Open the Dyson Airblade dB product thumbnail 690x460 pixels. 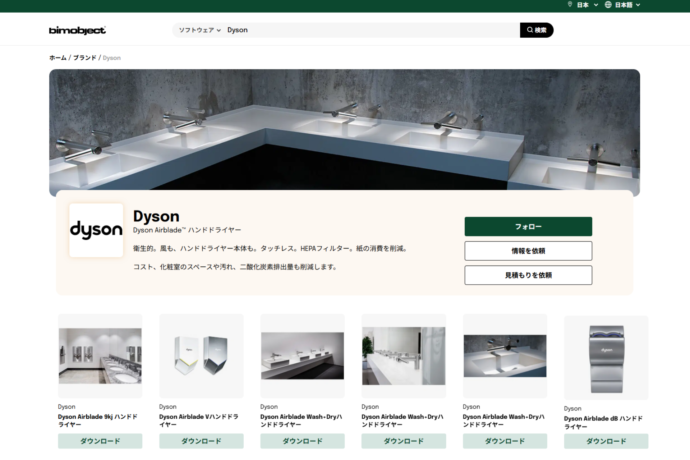pyautogui.click(x=606, y=357)
